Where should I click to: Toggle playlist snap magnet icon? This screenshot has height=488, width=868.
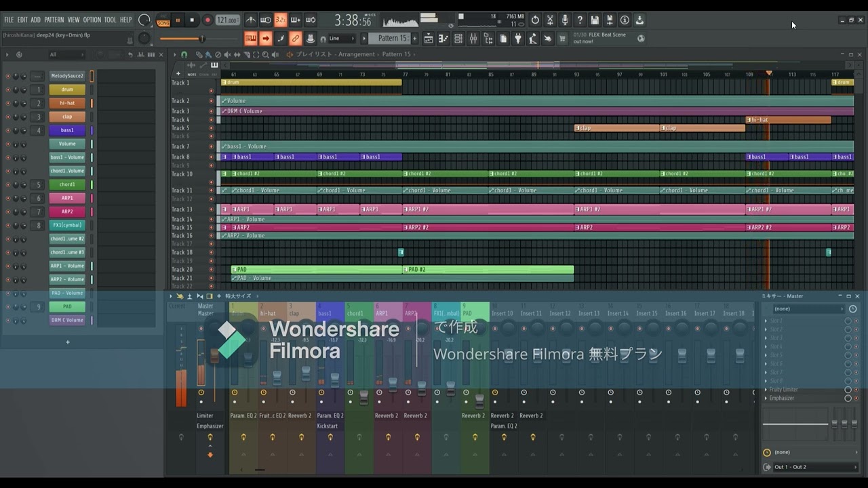click(184, 54)
